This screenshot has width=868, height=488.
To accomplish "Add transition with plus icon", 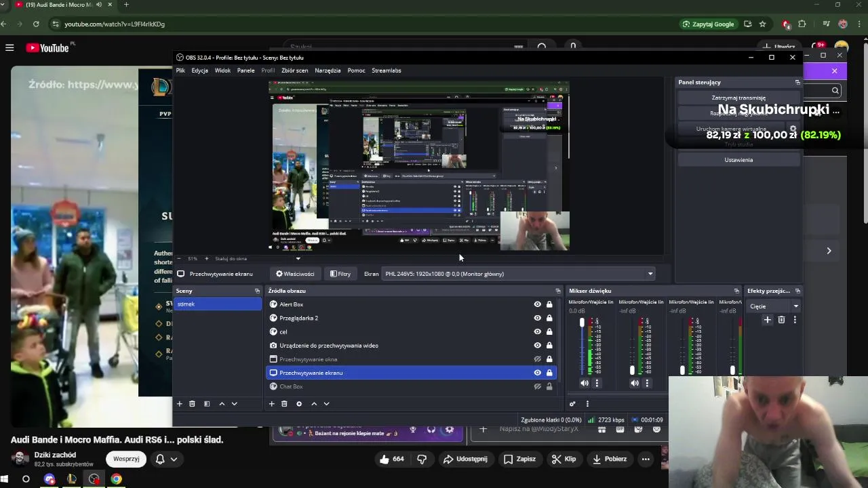I will point(768,320).
